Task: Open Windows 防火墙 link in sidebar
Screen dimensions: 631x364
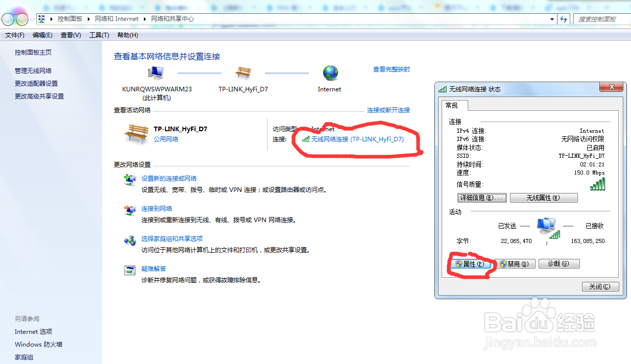Action: pos(38,345)
